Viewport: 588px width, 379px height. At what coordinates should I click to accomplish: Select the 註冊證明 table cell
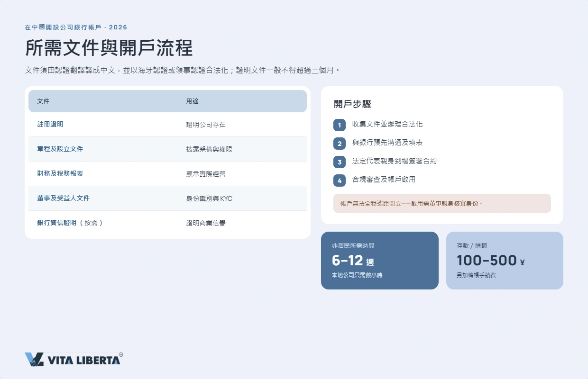(x=50, y=125)
